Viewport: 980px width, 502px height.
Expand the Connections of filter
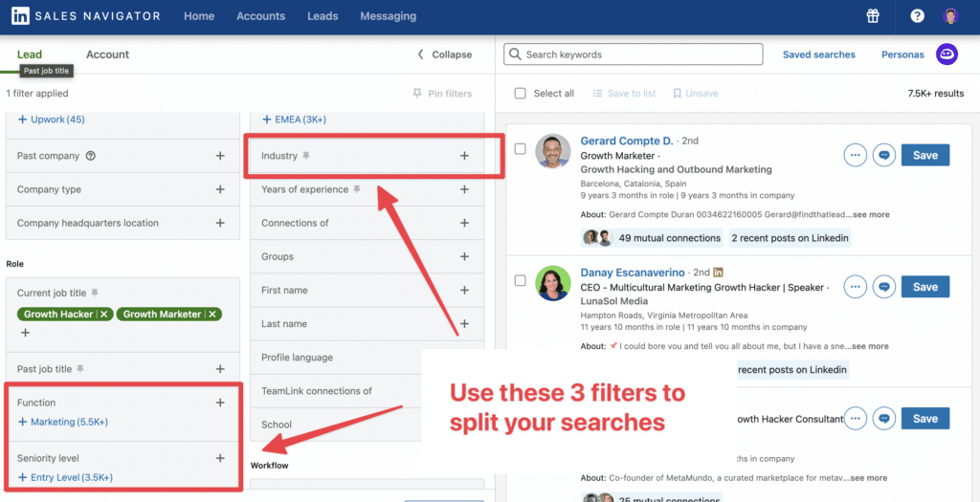click(464, 223)
